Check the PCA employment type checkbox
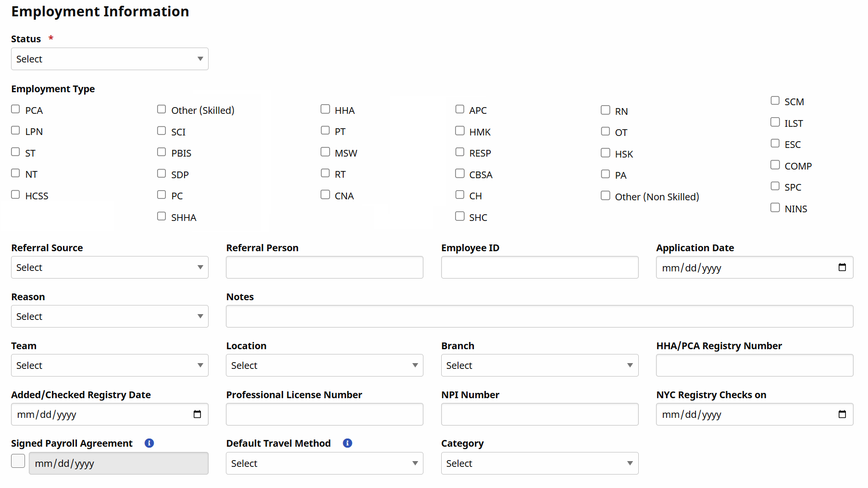Viewport: 868px width, 488px height. [16, 110]
